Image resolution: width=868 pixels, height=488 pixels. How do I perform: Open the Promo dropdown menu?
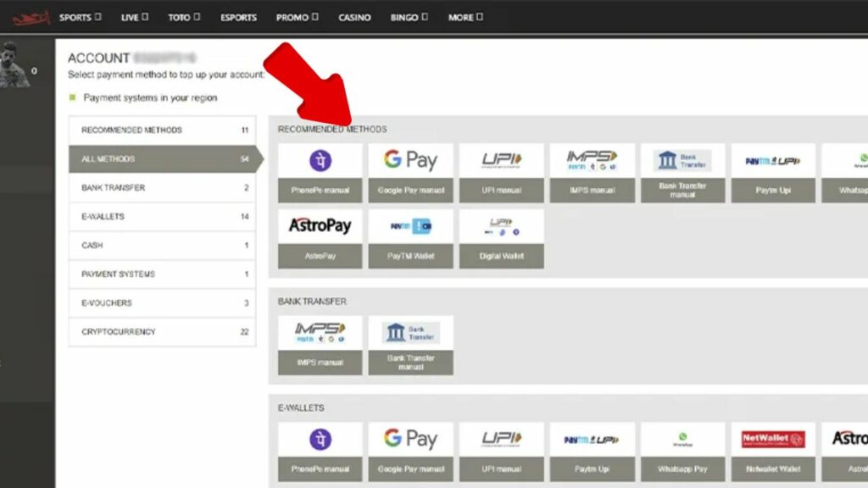point(298,17)
